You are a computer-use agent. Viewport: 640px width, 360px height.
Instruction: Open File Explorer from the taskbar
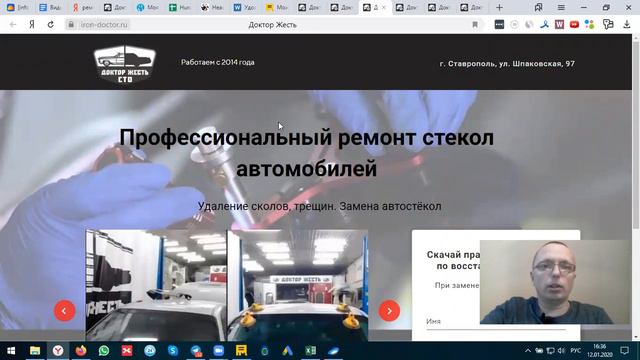[35, 351]
